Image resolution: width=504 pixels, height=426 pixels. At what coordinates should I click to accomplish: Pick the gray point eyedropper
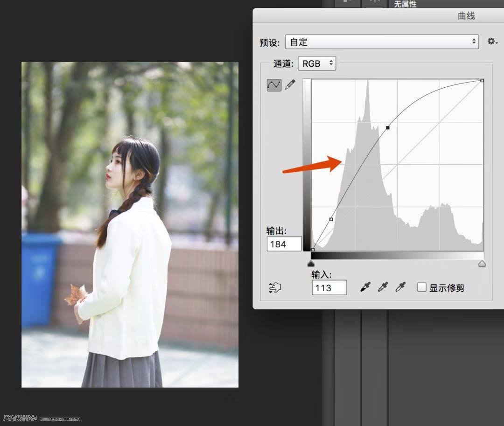coord(383,287)
